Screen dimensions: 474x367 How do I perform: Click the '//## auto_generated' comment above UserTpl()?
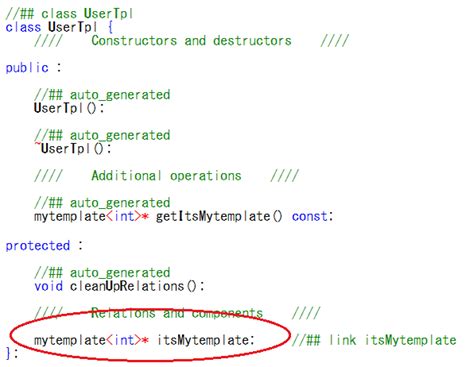[x=102, y=95]
